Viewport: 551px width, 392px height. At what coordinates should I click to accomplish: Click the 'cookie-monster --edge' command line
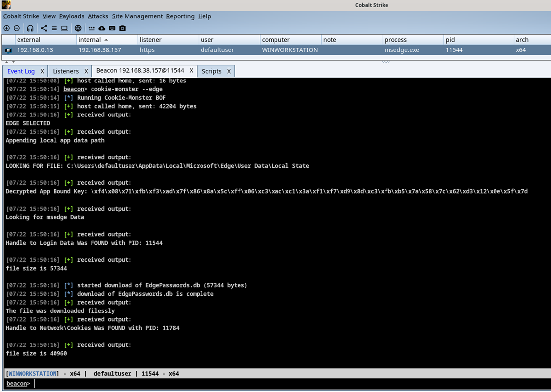pyautogui.click(x=84, y=89)
